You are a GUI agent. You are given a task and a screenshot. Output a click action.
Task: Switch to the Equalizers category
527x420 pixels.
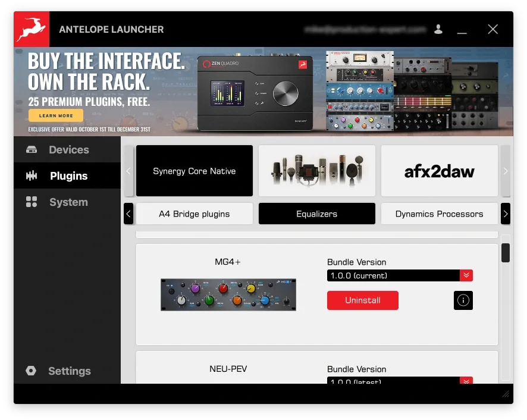tap(316, 214)
